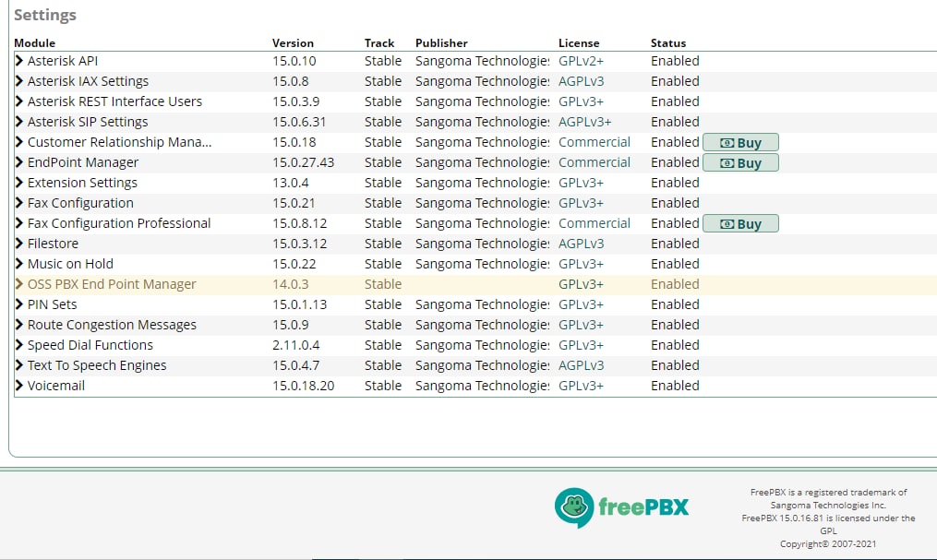Viewport: 937px width, 560px height.
Task: Click the Version column header
Action: [293, 43]
